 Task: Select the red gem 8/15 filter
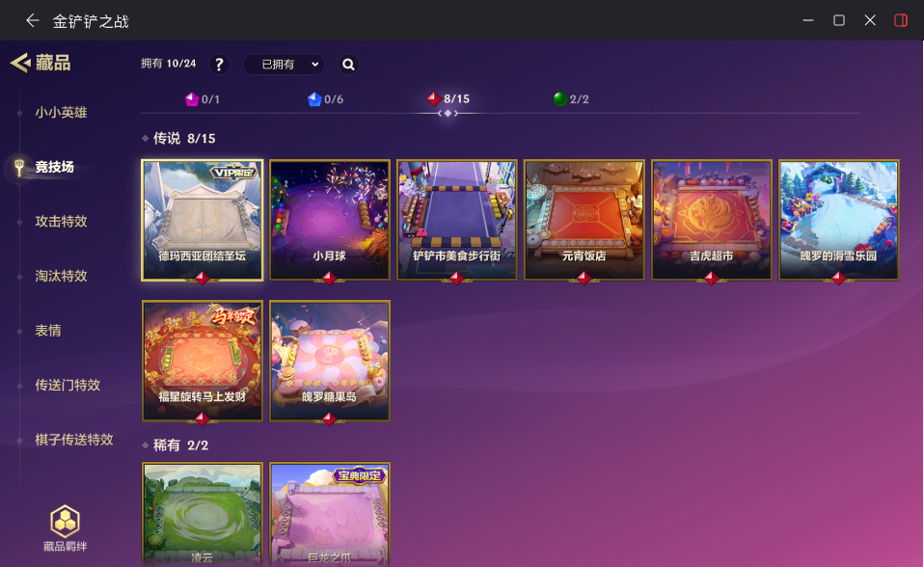point(448,99)
